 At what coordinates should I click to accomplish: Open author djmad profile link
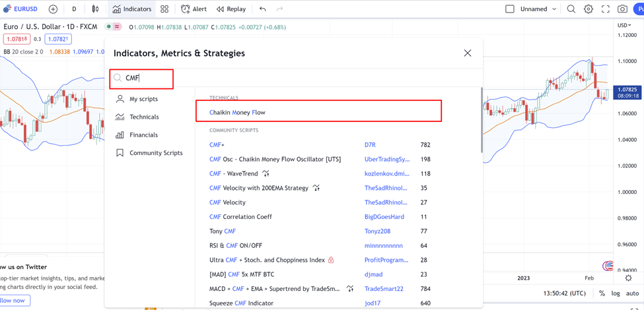click(x=373, y=274)
